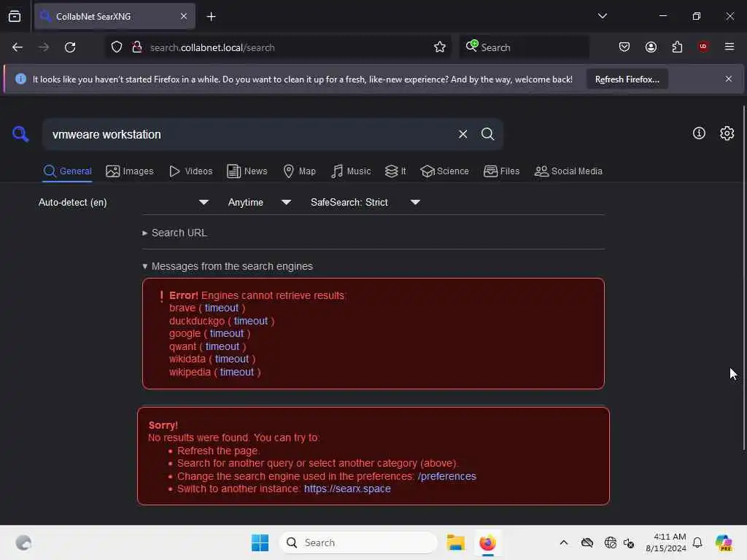Open SearXNG preferences gear icon
Image resolution: width=747 pixels, height=560 pixels.
coord(727,133)
